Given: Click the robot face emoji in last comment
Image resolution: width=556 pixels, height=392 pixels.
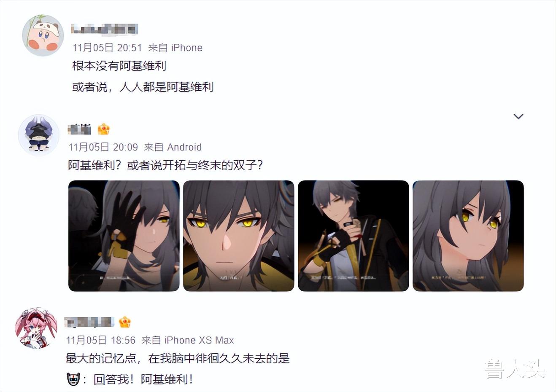Looking at the screenshot, I should tap(73, 379).
